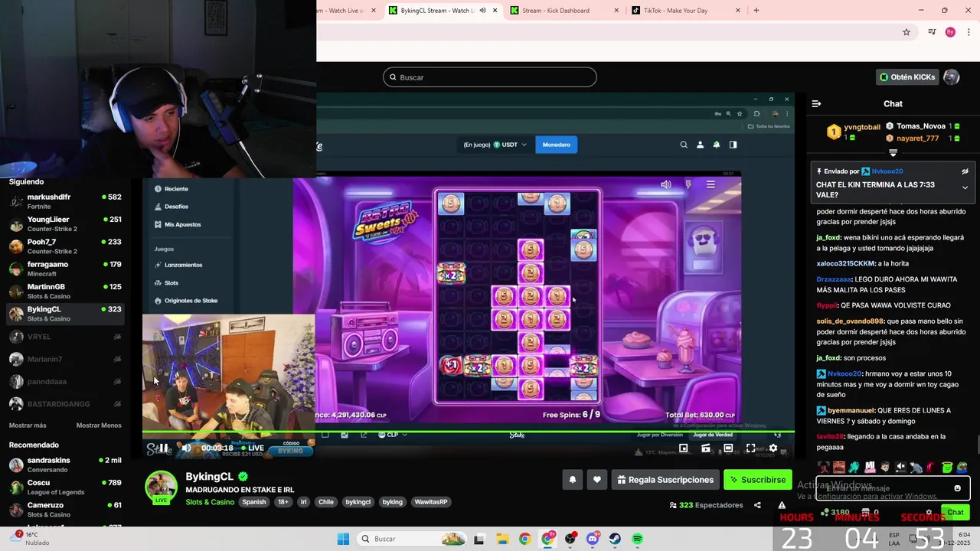Screen dimensions: 980x551
Task: Open the Pooh7_7 followed channel
Action: 65,246
